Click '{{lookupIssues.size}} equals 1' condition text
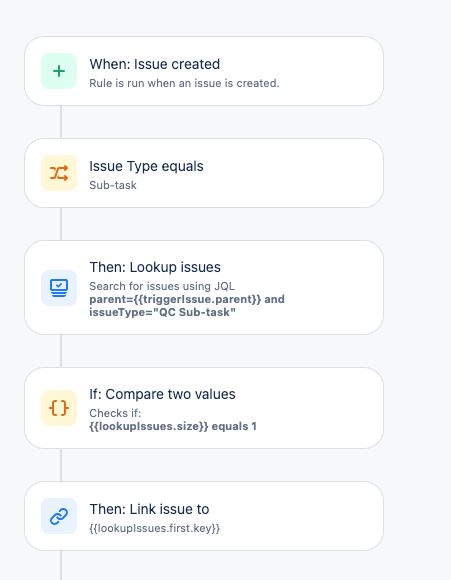The width and height of the screenshot is (451, 580). pos(173,426)
